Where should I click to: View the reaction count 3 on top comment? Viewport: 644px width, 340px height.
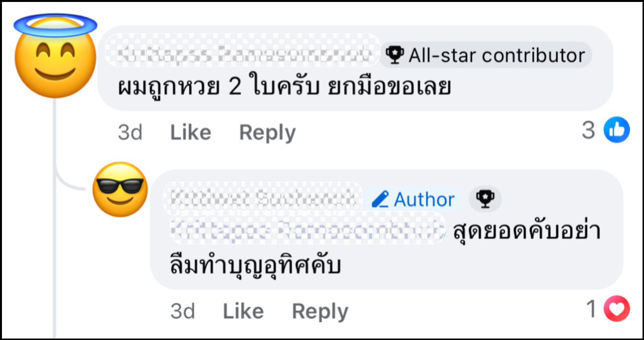tap(589, 131)
